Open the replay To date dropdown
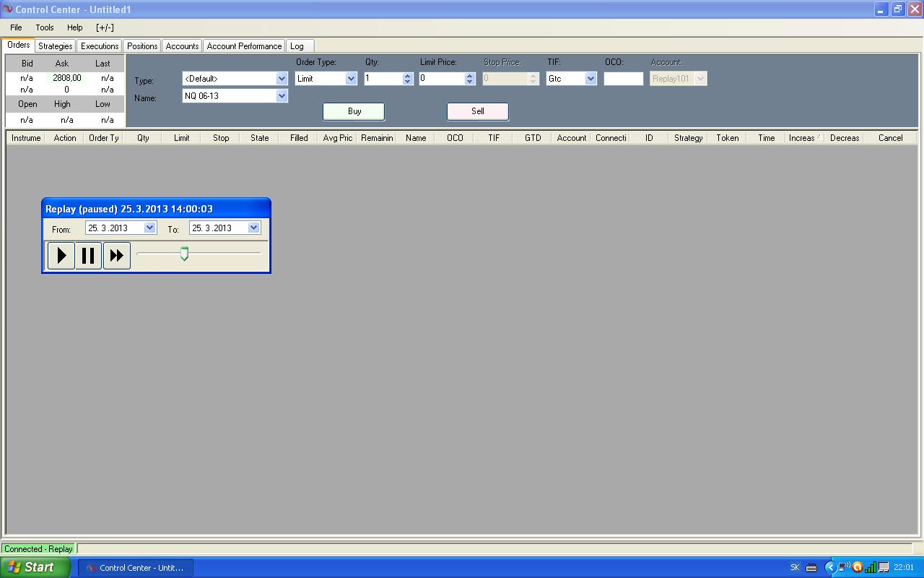Screen dimensions: 924x578 (253, 228)
